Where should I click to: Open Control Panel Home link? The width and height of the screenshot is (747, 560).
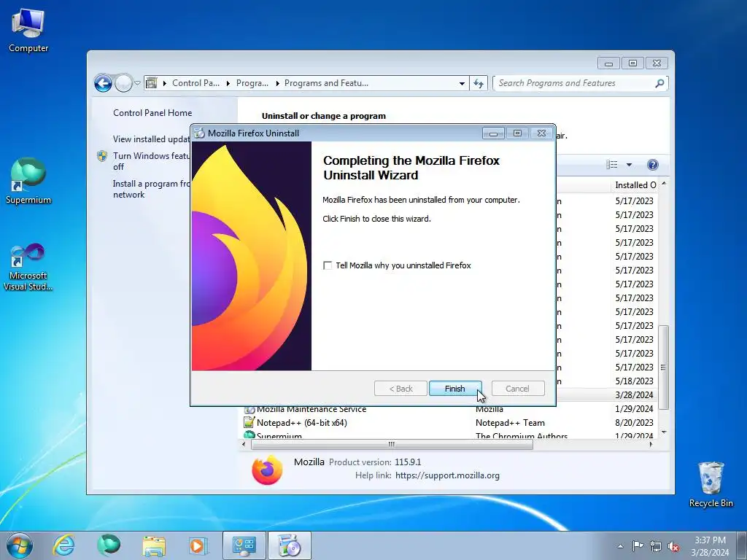(152, 113)
